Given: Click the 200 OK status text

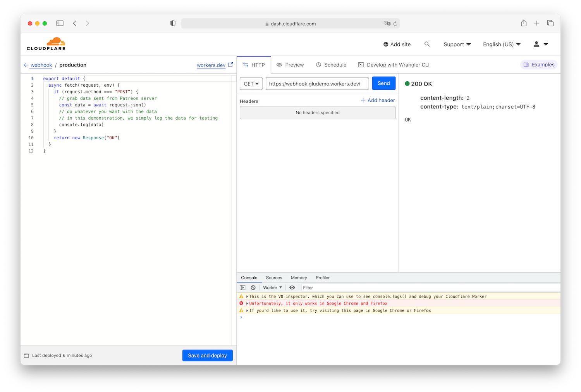Looking at the screenshot, I should click(x=421, y=84).
